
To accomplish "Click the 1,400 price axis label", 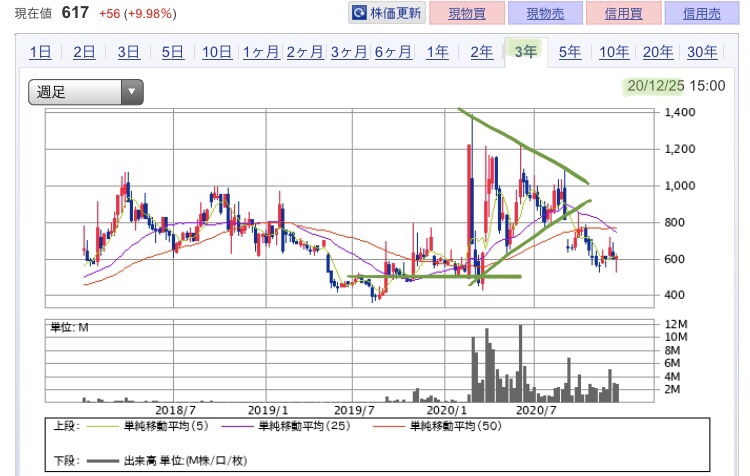I will coord(680,112).
